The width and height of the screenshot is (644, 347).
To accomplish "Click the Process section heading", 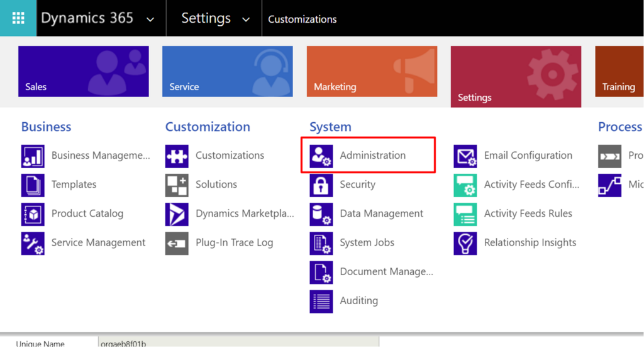I will [x=619, y=127].
